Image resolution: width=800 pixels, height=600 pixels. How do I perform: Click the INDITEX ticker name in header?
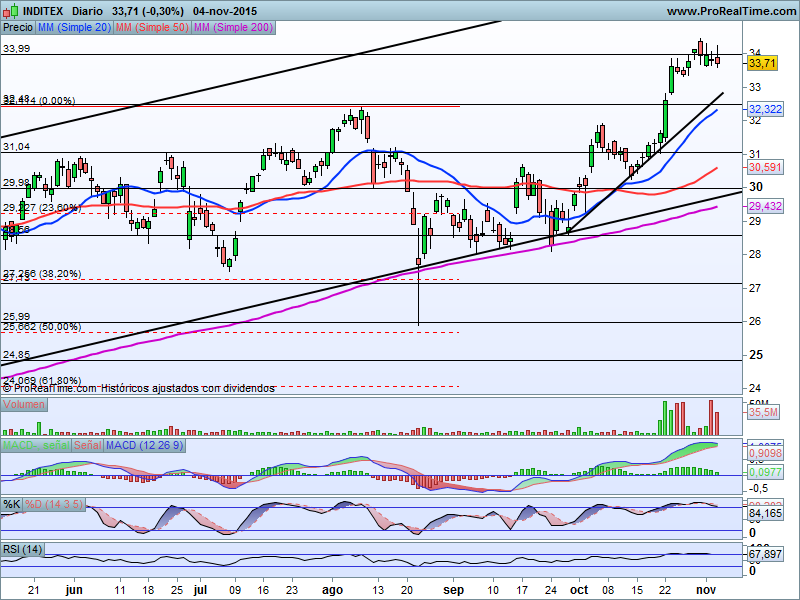tap(43, 11)
